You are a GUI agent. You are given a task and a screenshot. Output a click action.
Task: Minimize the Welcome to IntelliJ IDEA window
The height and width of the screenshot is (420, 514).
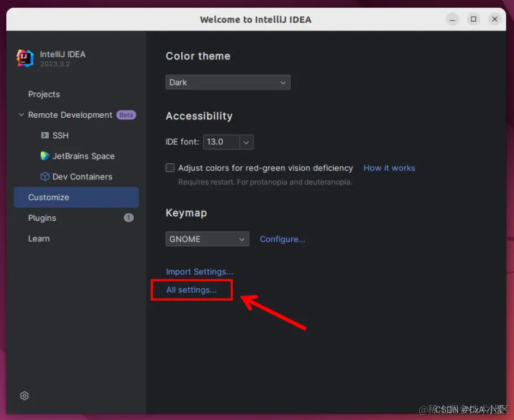click(452, 19)
